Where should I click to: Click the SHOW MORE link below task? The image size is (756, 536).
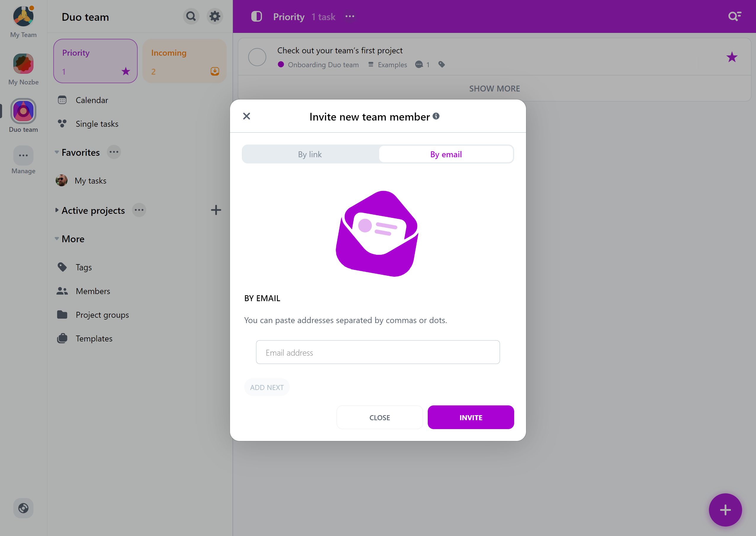495,88
